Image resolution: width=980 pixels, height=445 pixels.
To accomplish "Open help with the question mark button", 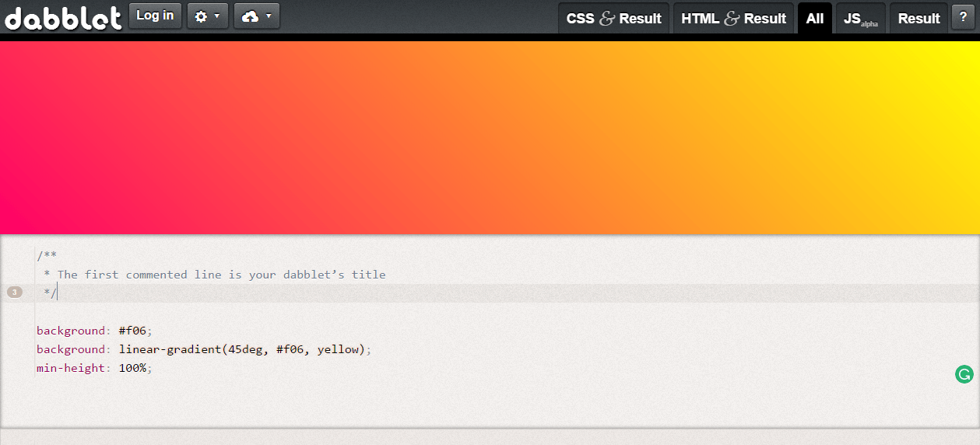I will (963, 17).
